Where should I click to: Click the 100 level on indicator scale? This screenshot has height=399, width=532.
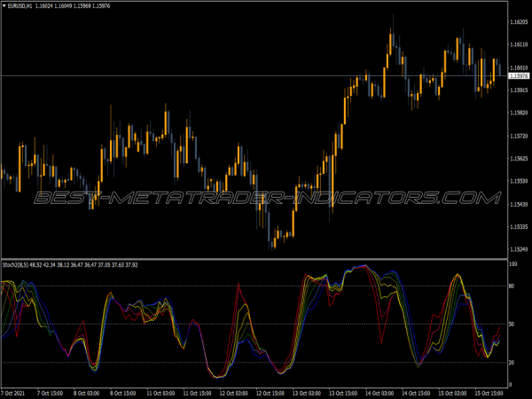click(513, 264)
